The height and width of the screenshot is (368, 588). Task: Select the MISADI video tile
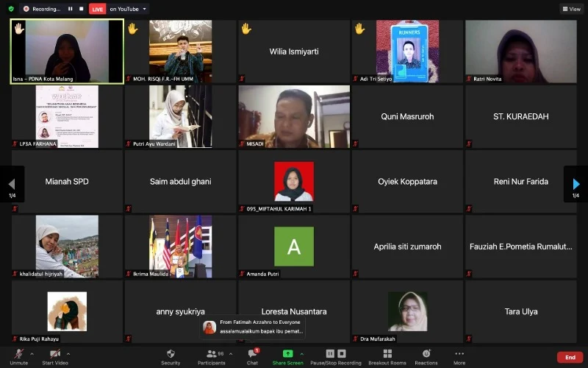(294, 116)
